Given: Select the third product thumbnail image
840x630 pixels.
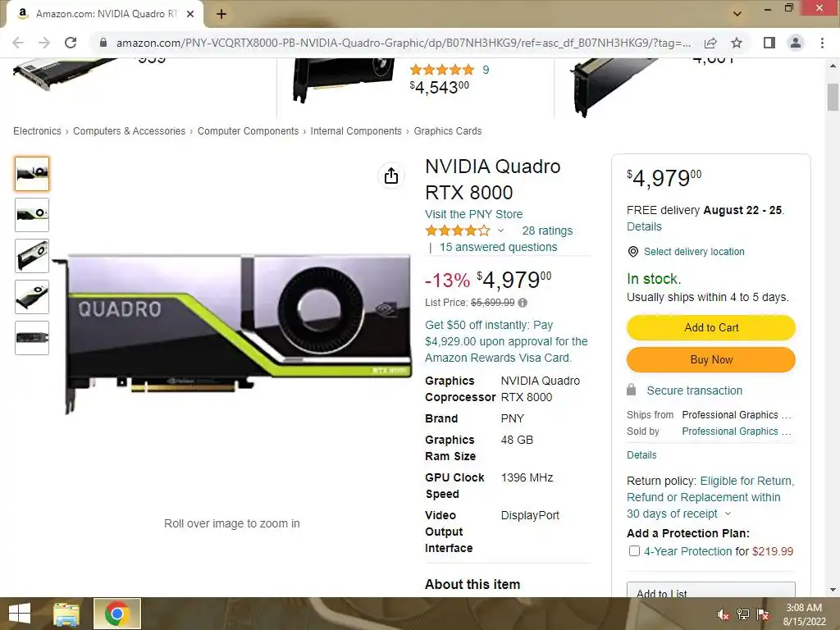Looking at the screenshot, I should tap(32, 256).
